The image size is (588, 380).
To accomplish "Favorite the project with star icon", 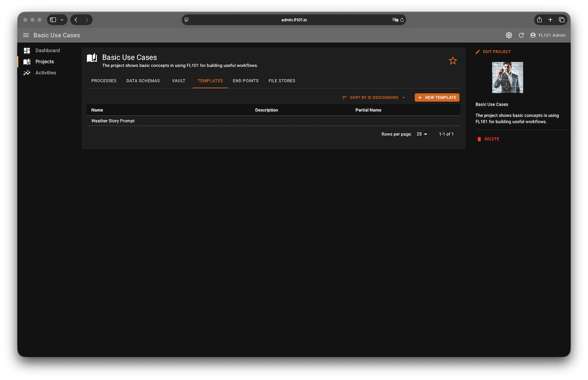I will coord(453,61).
